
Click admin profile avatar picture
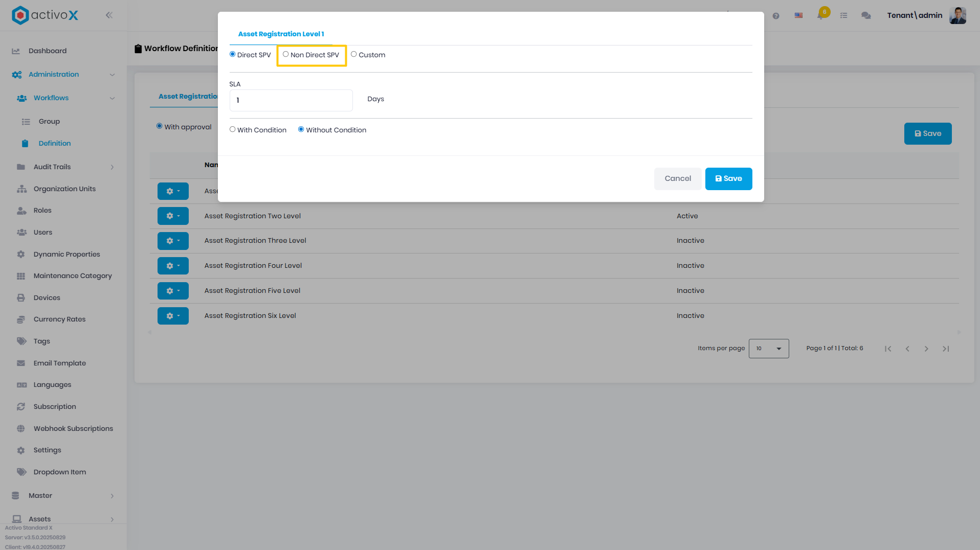[957, 15]
